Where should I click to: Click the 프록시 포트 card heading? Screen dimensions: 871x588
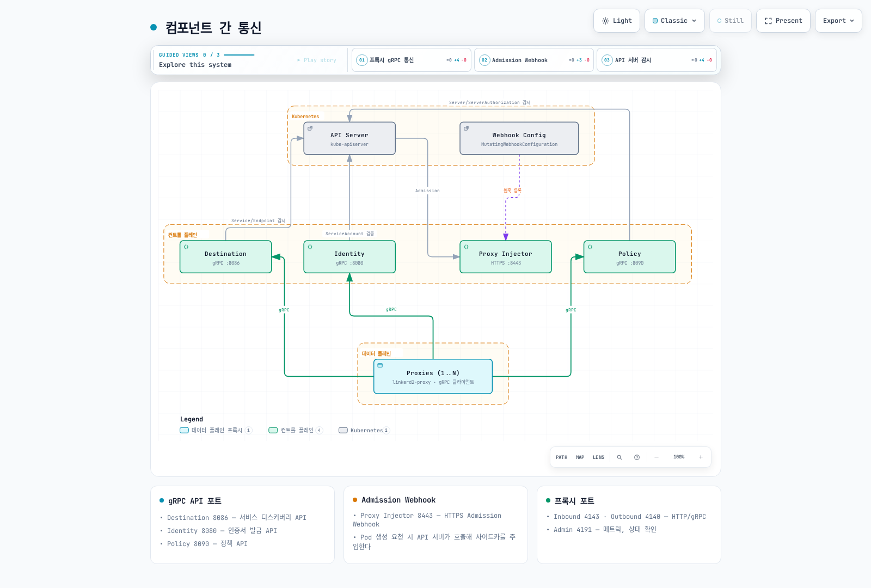point(574,501)
